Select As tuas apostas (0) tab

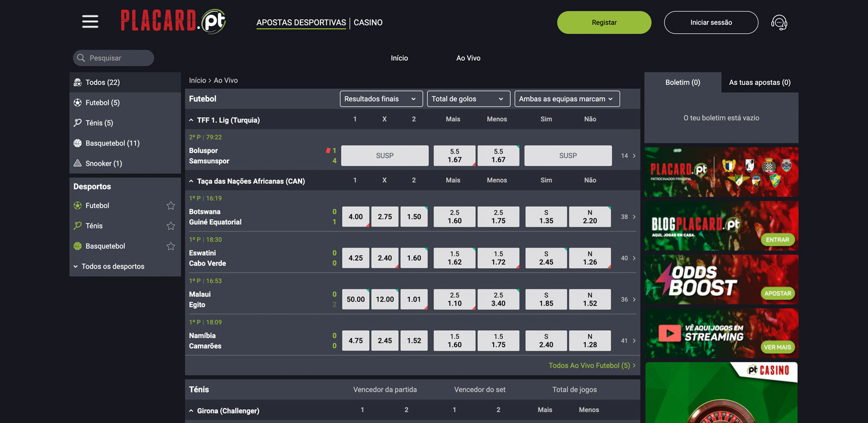coord(760,83)
